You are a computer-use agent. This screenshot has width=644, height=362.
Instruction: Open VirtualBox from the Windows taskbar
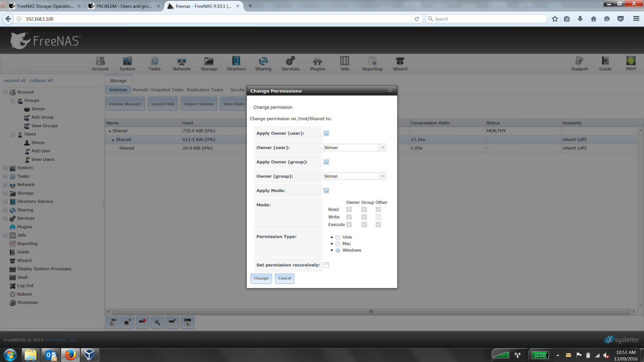coord(90,355)
